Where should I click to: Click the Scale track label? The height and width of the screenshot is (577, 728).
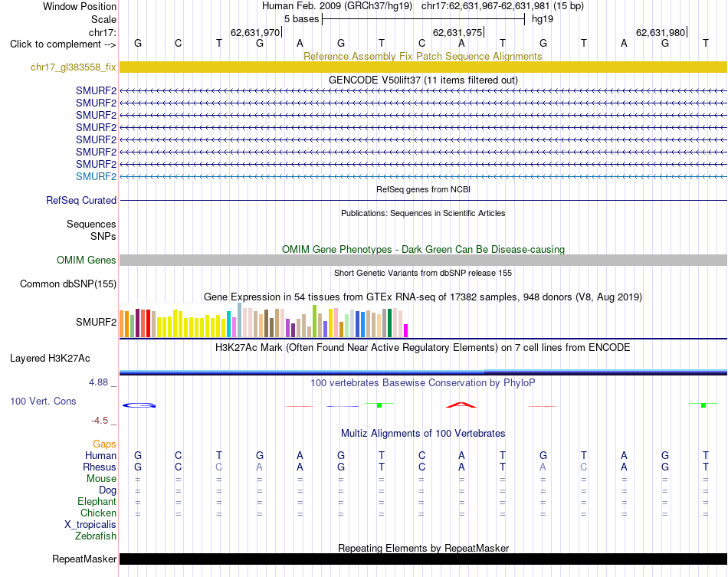(x=103, y=19)
